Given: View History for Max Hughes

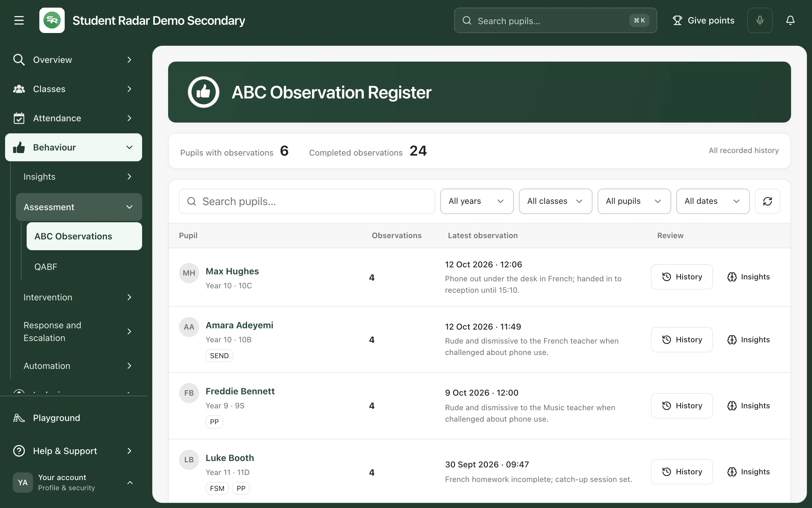Looking at the screenshot, I should [x=681, y=277].
